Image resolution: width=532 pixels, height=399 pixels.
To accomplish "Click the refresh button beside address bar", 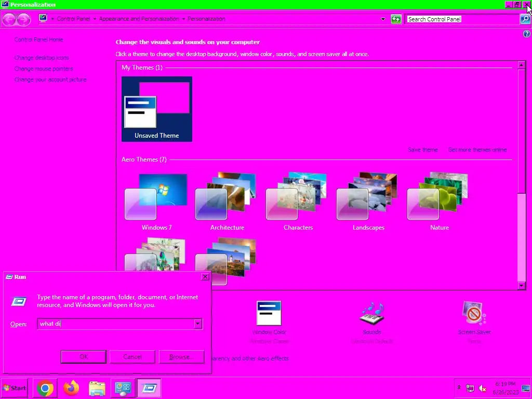I will [396, 19].
